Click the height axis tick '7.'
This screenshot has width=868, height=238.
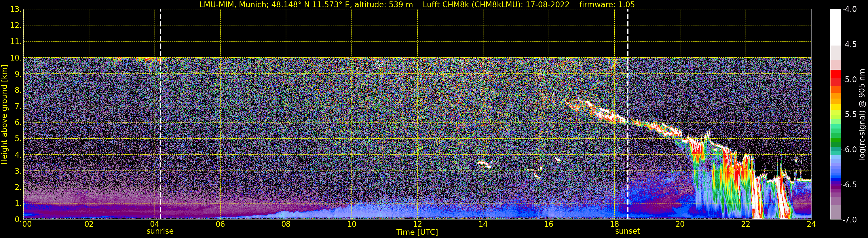point(18,107)
